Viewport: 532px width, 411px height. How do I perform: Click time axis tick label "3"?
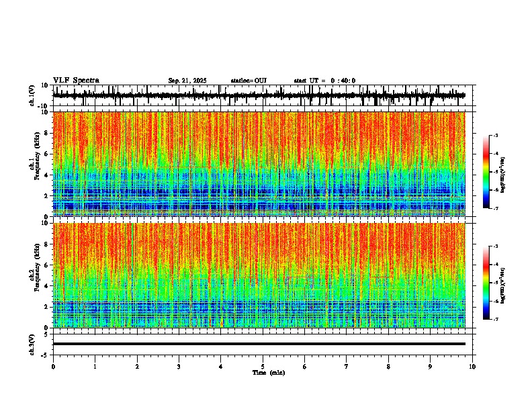179,367
